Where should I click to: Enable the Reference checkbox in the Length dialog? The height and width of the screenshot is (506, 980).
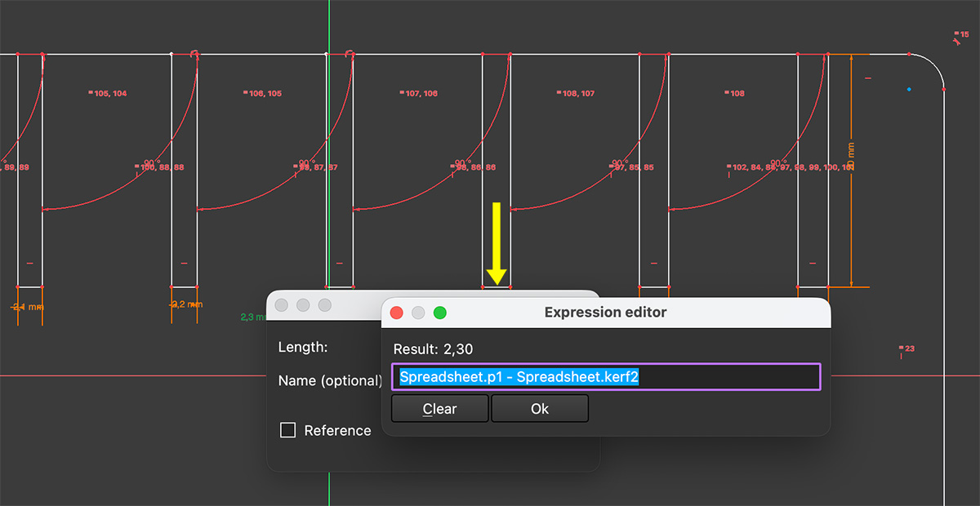[287, 430]
